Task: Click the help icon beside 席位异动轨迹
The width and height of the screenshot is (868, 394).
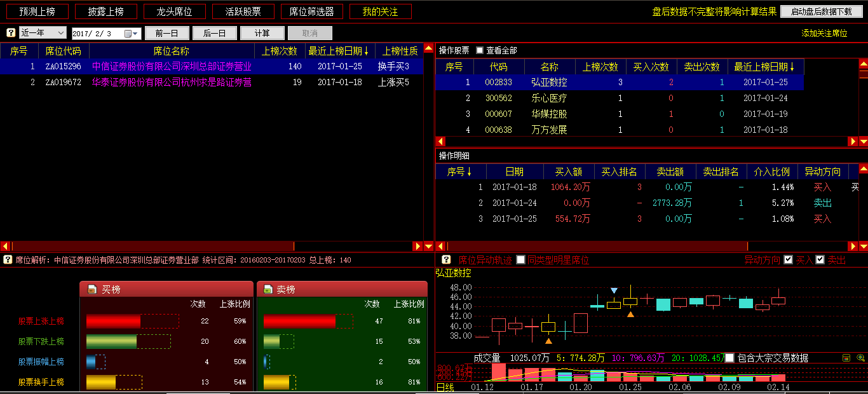Action: pyautogui.click(x=446, y=260)
